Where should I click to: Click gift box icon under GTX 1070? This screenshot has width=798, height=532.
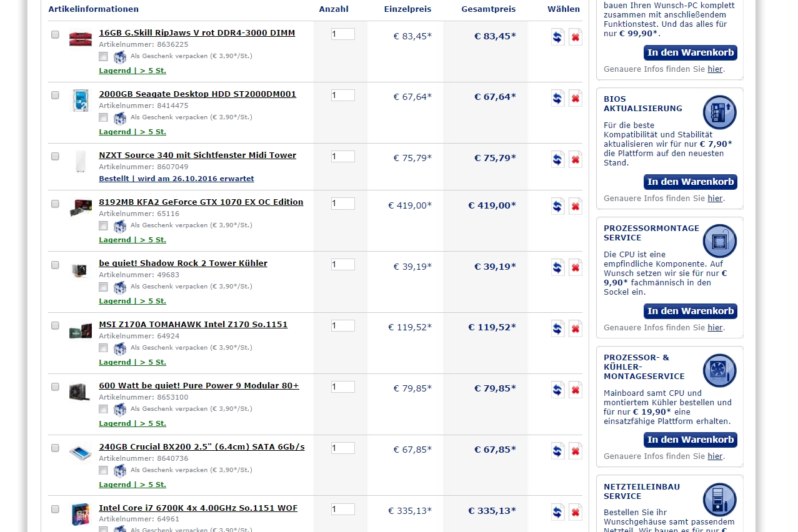point(120,226)
